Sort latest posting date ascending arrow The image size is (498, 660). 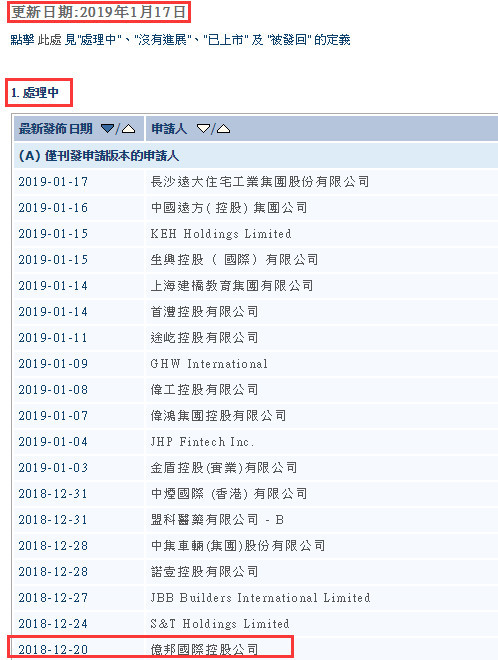pos(128,128)
